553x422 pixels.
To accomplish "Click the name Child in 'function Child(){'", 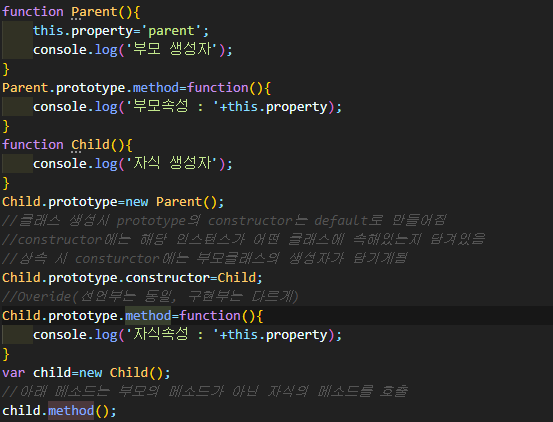I will 90,145.
